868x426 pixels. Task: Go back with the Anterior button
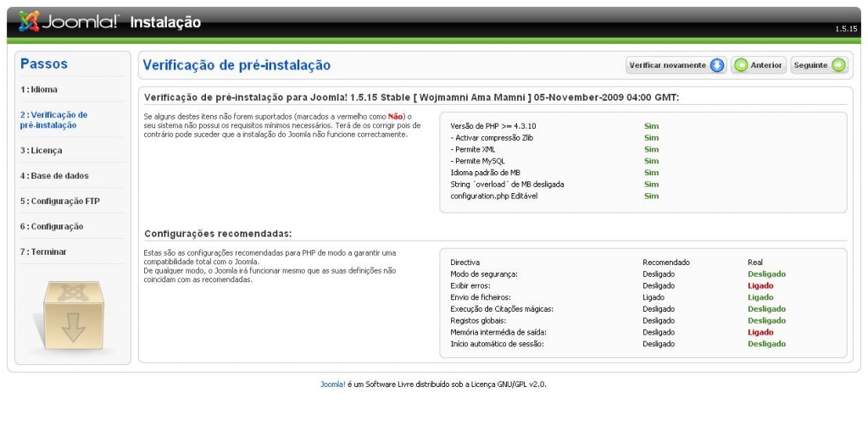click(x=759, y=65)
